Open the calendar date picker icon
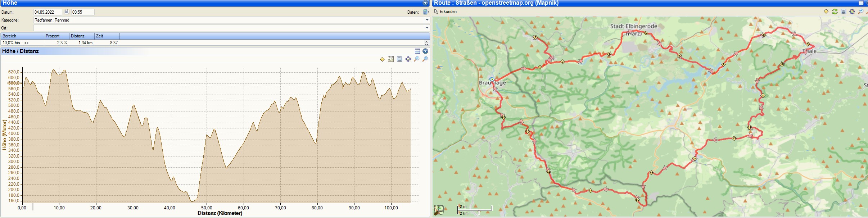868x218 pixels. click(67, 12)
